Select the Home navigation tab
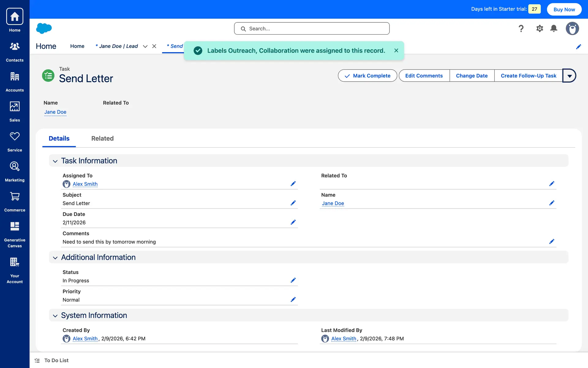The width and height of the screenshot is (588, 368). (x=77, y=46)
